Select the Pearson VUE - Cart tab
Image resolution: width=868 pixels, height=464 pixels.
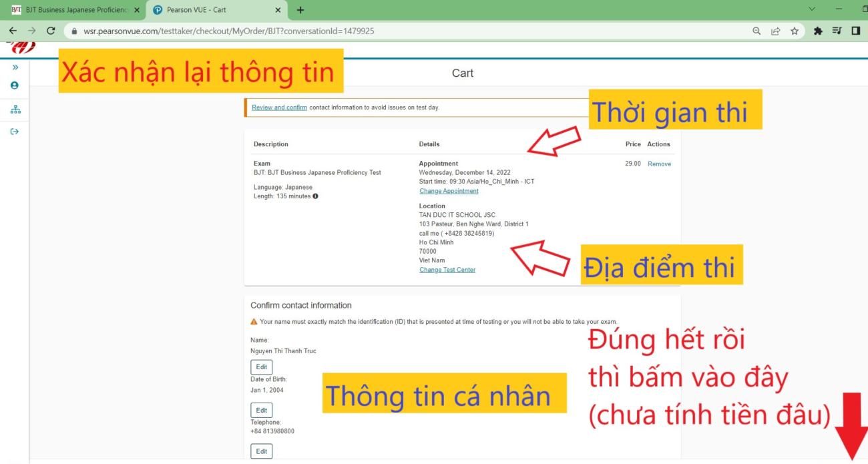pyautogui.click(x=216, y=10)
